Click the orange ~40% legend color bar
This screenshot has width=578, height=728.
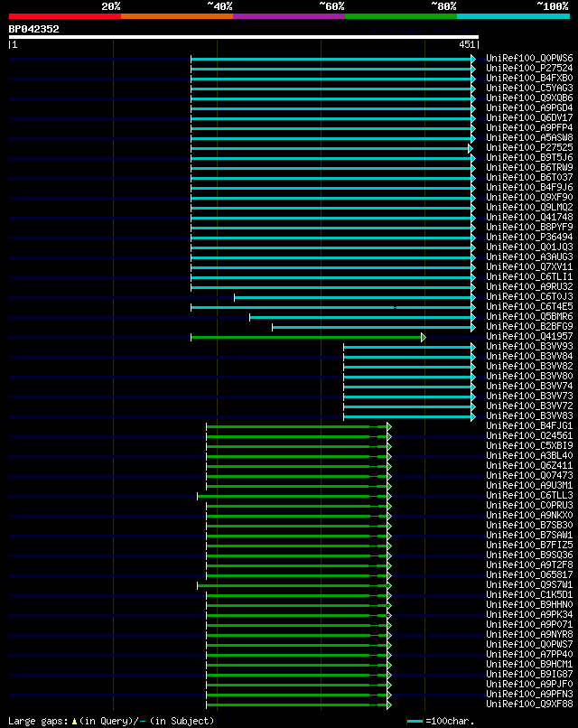177,16
